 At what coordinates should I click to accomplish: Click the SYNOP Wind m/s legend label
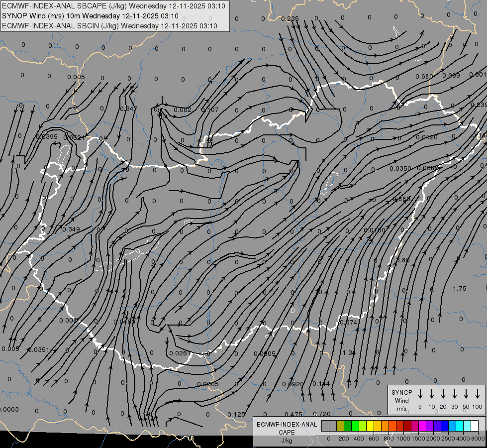(x=401, y=400)
